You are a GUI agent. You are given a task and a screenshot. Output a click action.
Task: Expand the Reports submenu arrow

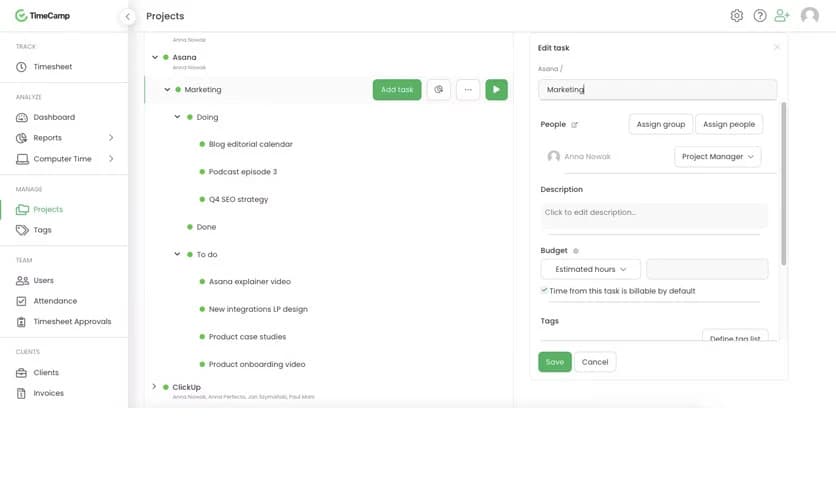(111, 138)
